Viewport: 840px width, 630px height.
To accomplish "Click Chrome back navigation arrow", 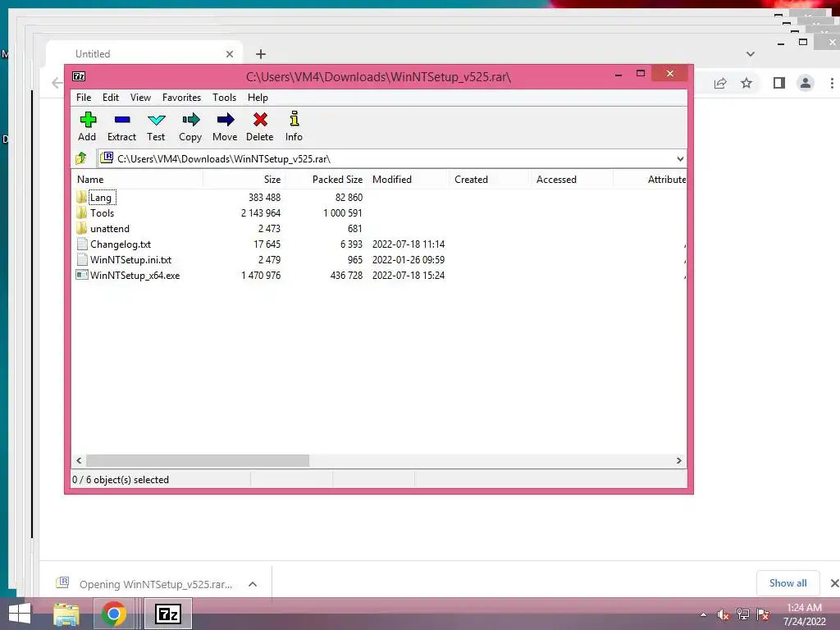I will click(x=57, y=83).
